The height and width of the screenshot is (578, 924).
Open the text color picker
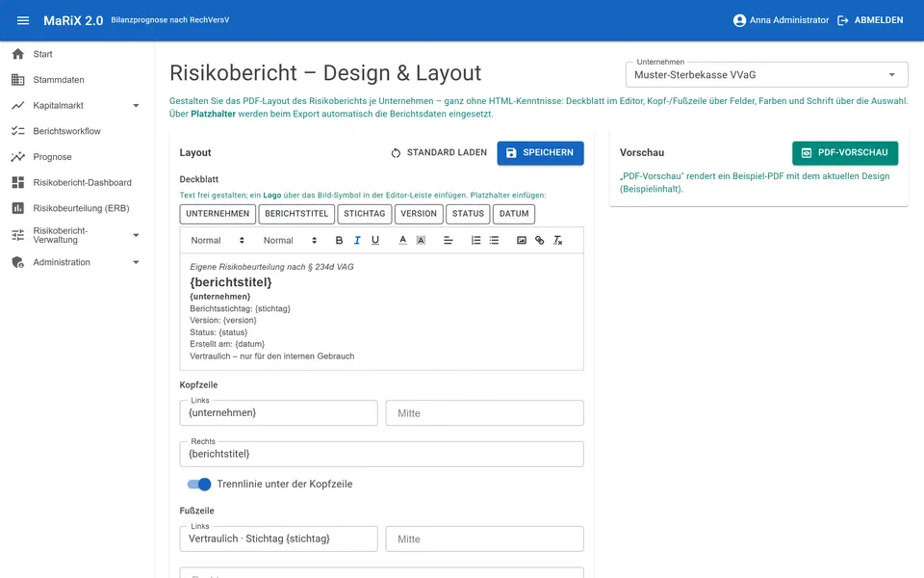pos(402,240)
